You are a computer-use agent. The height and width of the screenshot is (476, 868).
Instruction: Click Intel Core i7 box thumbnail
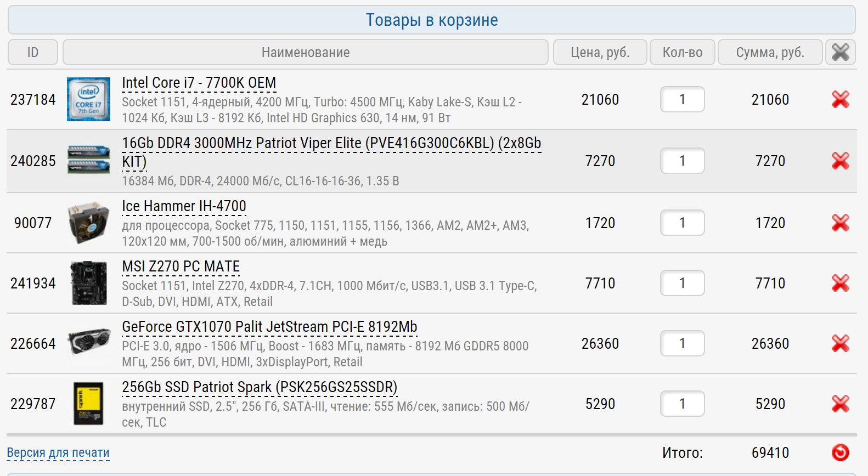coord(88,99)
